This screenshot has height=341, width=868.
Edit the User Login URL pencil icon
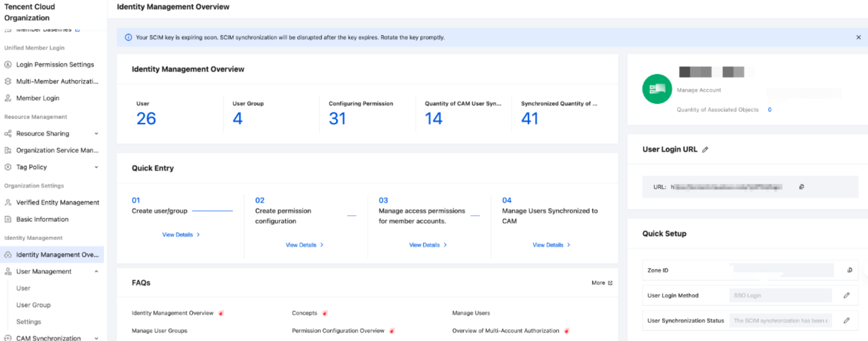click(705, 150)
